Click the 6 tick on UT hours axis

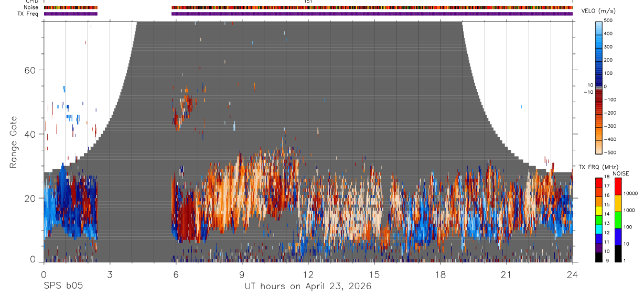coord(176,274)
